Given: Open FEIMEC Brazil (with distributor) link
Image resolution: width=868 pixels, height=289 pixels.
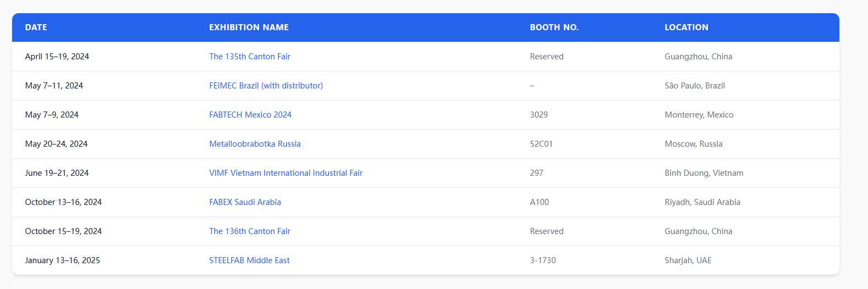Looking at the screenshot, I should tap(266, 86).
